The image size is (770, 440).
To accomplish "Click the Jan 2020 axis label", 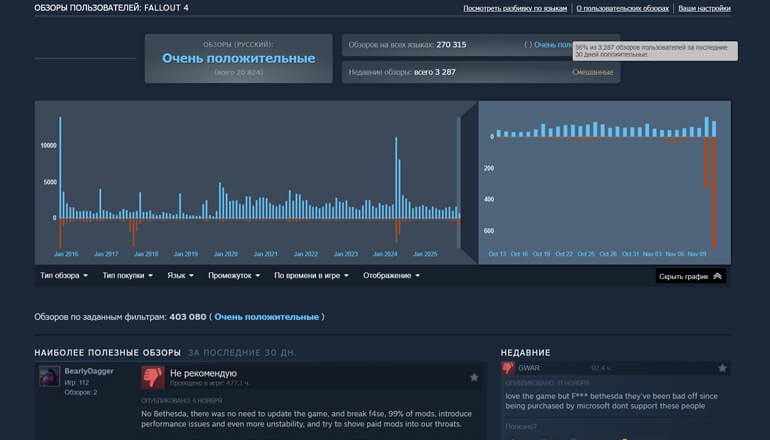I will [x=225, y=254].
